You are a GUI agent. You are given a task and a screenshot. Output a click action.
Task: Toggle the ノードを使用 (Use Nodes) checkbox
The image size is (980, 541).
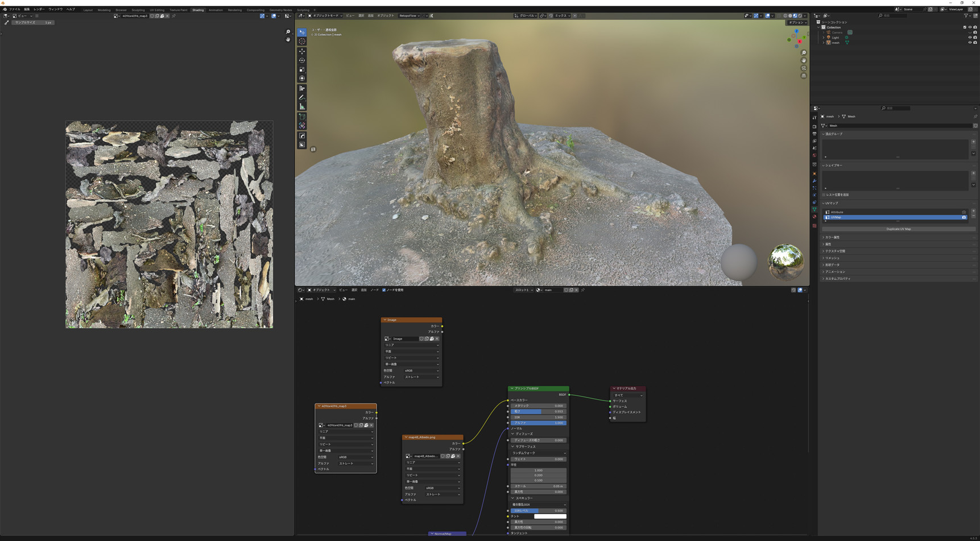pyautogui.click(x=384, y=290)
